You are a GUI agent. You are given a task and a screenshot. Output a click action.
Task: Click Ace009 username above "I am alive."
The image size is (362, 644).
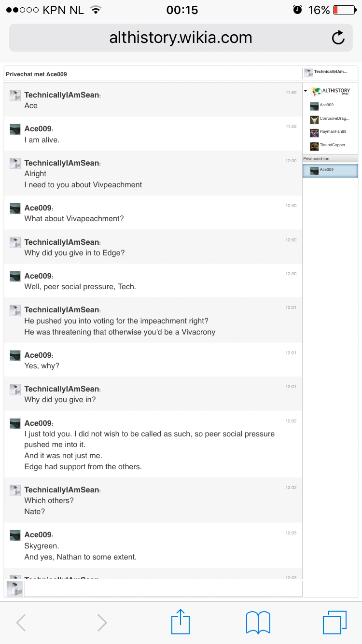[x=38, y=129]
